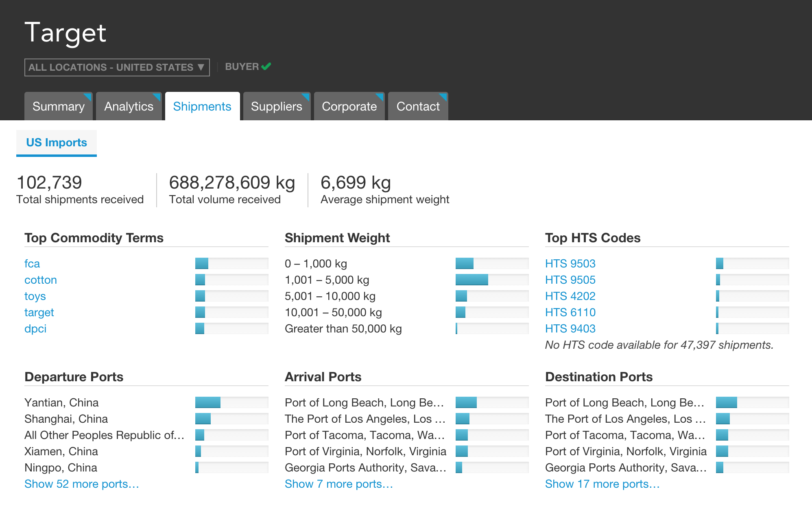The image size is (812, 517).
Task: Click Shanghai, China departure port
Action: click(66, 419)
